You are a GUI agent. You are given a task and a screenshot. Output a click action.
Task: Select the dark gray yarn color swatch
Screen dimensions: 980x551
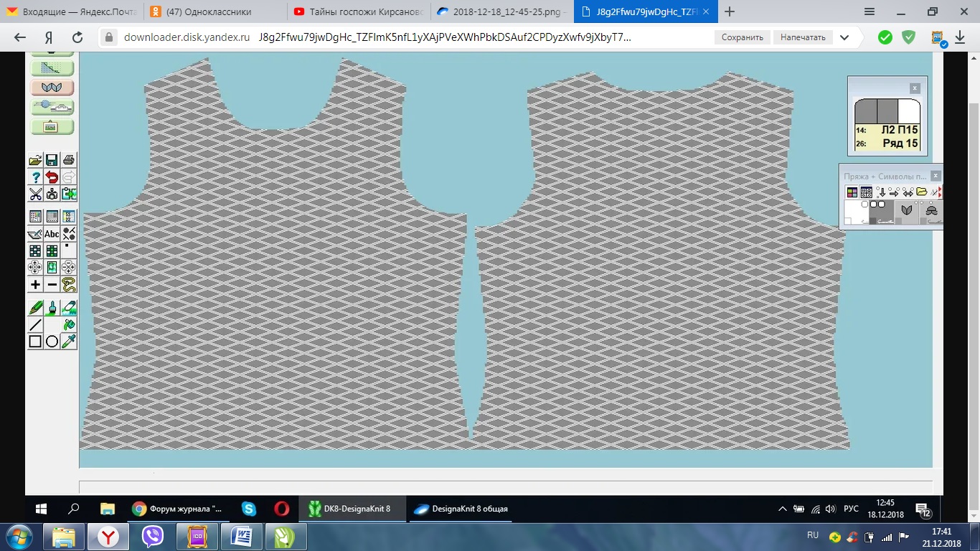point(881,212)
